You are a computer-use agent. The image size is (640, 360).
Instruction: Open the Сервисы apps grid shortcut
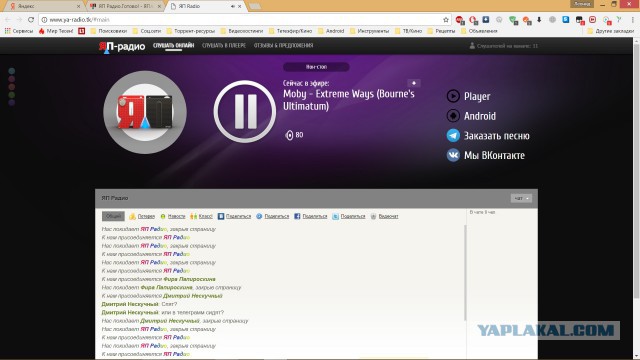coord(19,31)
